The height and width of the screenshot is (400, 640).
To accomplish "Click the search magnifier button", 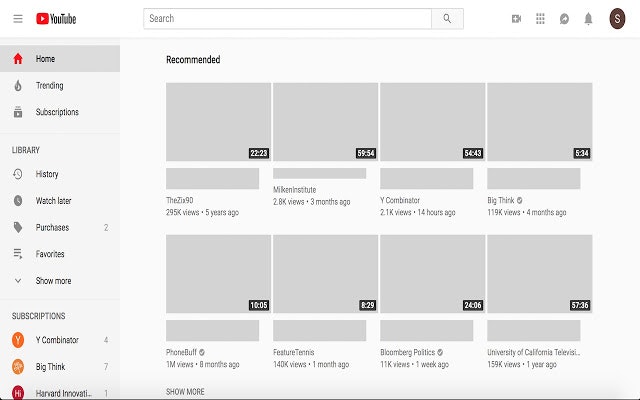I will tap(447, 19).
